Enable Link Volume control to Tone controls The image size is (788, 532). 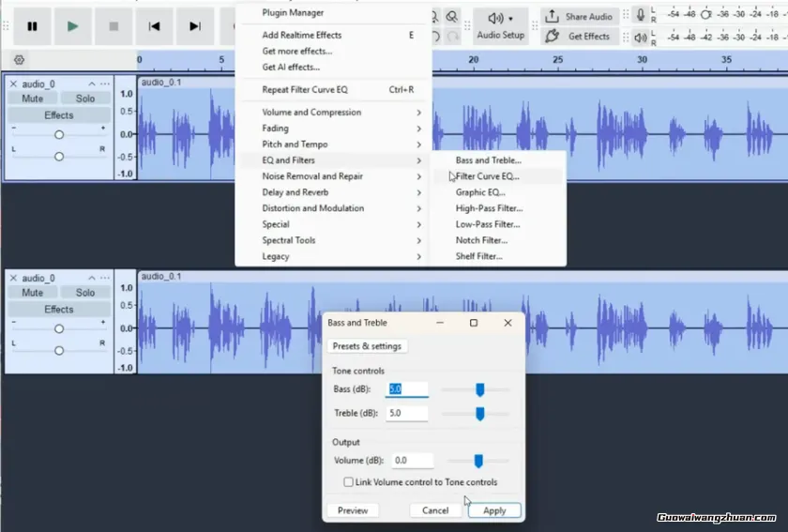349,482
